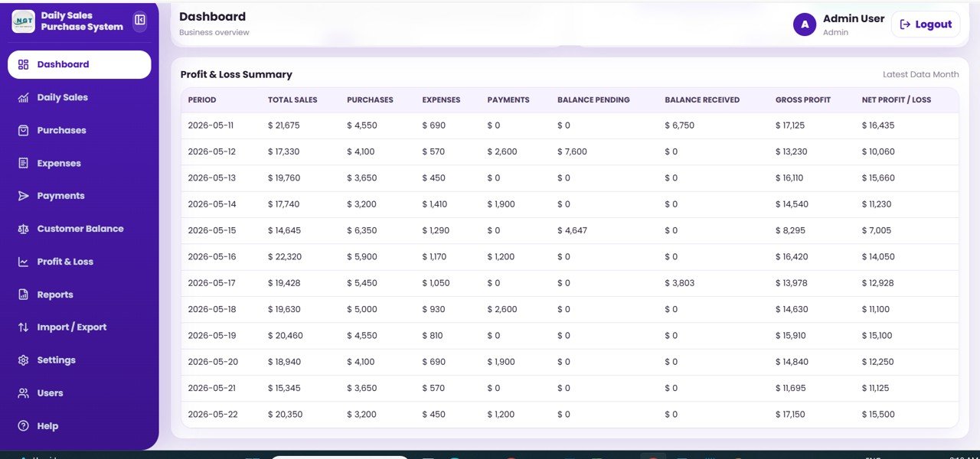This screenshot has height=459, width=980.
Task: Click the Payments send icon
Action: pyautogui.click(x=23, y=196)
